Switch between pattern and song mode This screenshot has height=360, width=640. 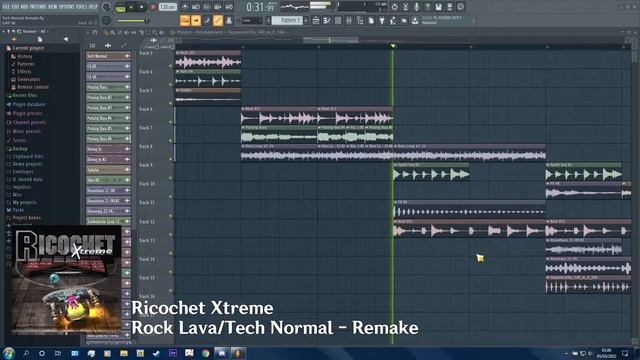tap(120, 7)
